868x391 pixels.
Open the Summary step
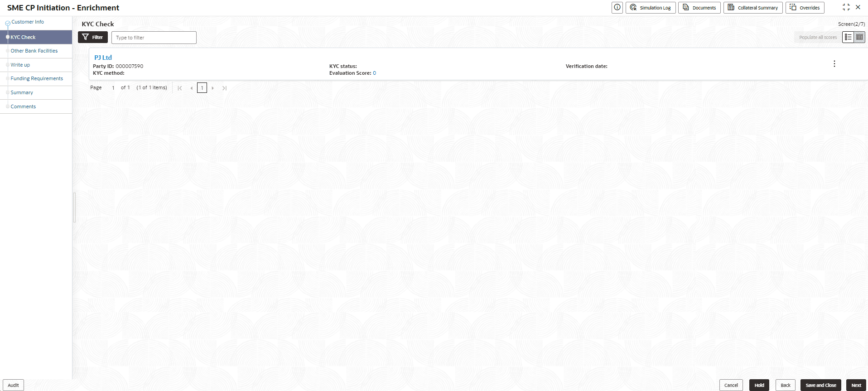pyautogui.click(x=22, y=92)
